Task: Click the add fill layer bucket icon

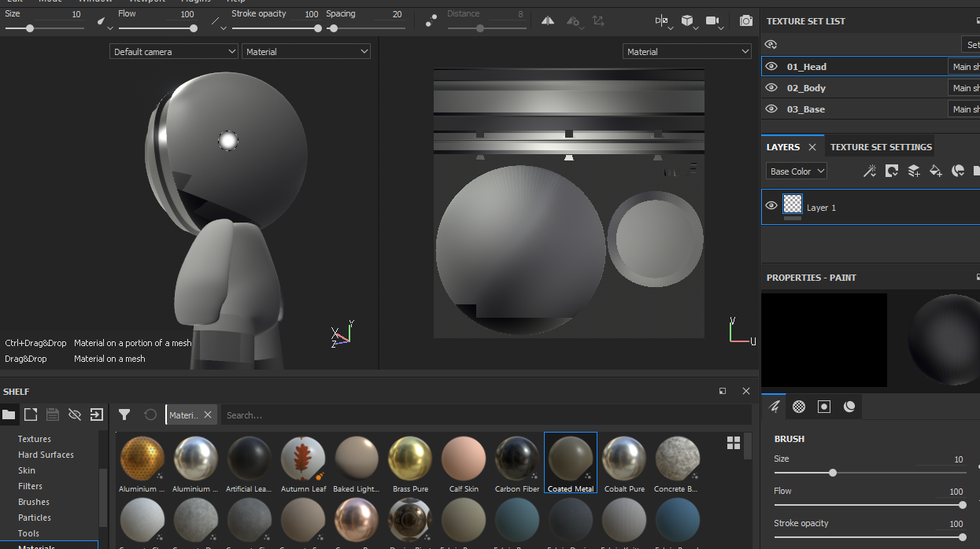Action: [935, 171]
